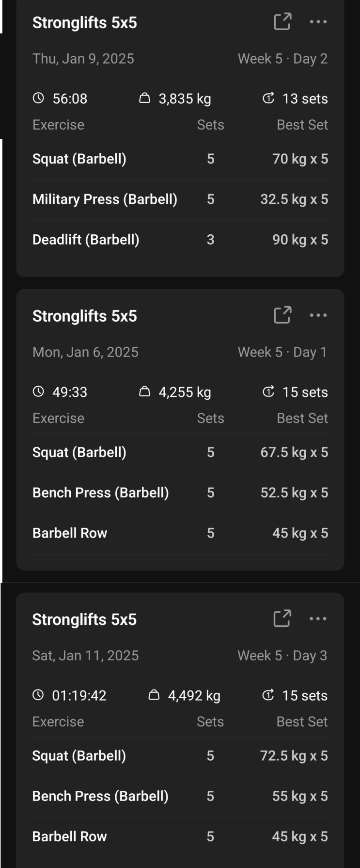Tap the sets icon beside 13 sets
This screenshot has height=868, width=360.
[x=268, y=98]
